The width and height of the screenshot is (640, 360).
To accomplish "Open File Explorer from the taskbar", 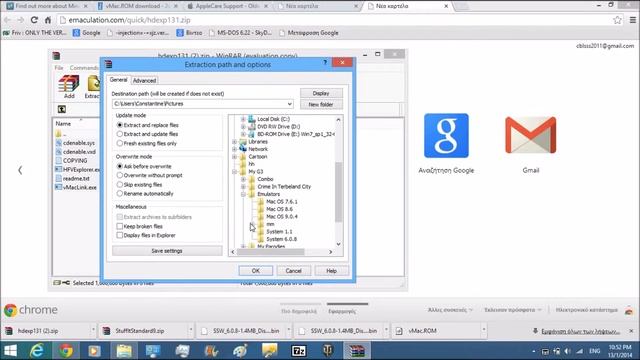I will pos(124,351).
